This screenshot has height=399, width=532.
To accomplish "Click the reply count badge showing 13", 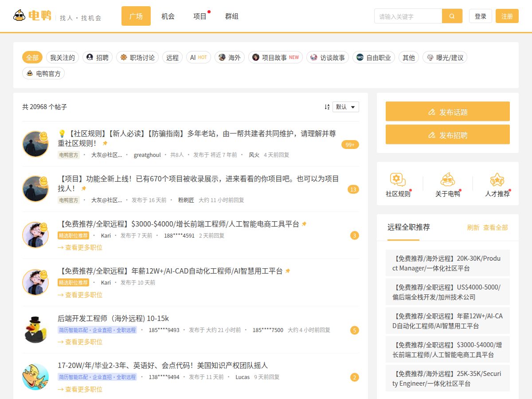I will (x=353, y=189).
